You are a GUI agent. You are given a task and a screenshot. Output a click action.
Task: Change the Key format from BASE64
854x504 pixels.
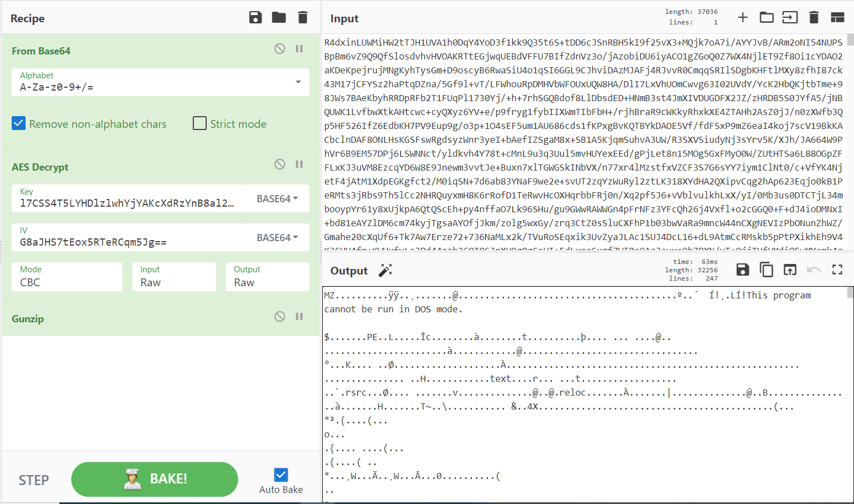tap(277, 199)
